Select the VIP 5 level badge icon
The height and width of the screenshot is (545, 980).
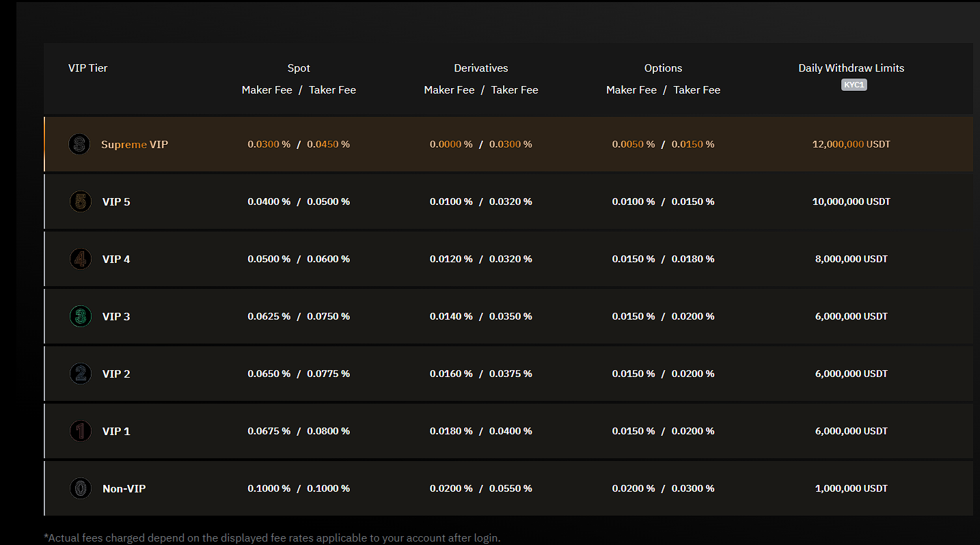[80, 201]
